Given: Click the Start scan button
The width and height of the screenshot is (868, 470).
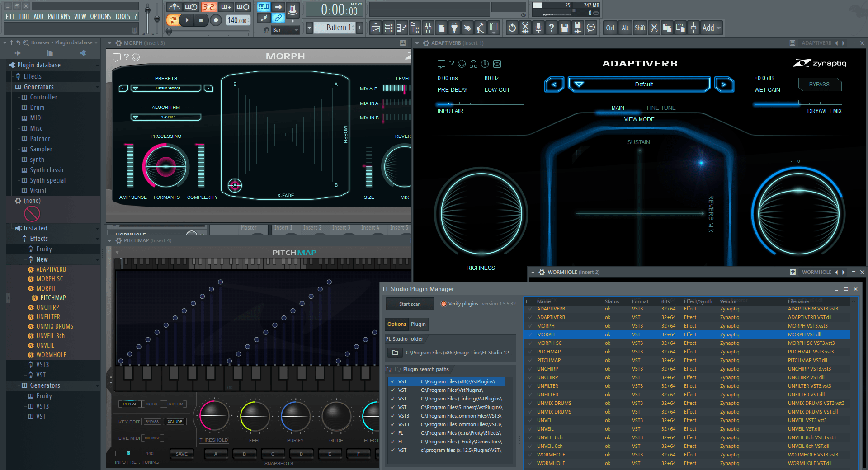Looking at the screenshot, I should (x=410, y=304).
